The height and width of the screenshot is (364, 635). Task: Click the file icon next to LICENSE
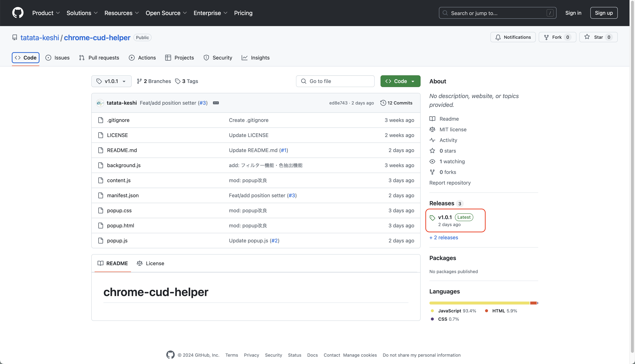point(101,135)
